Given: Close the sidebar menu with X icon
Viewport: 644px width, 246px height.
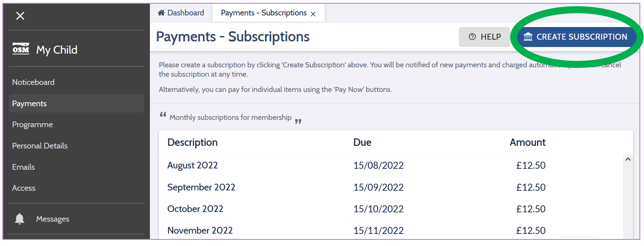Looking at the screenshot, I should [20, 16].
